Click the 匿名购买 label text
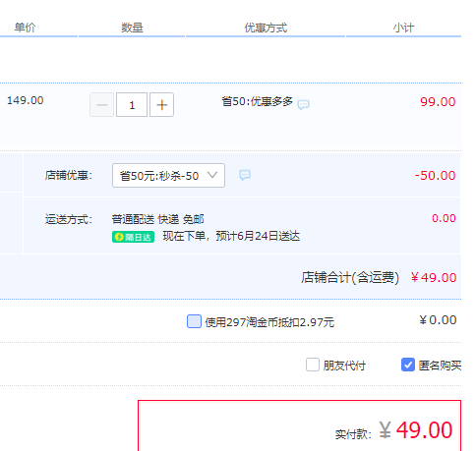This screenshot has height=451, width=476. (x=440, y=366)
